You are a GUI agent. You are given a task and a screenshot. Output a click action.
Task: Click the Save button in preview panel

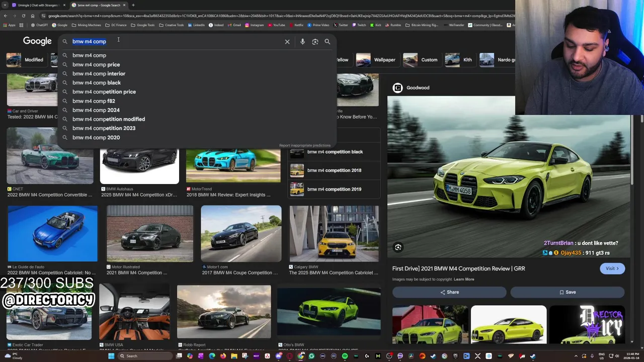point(568,292)
